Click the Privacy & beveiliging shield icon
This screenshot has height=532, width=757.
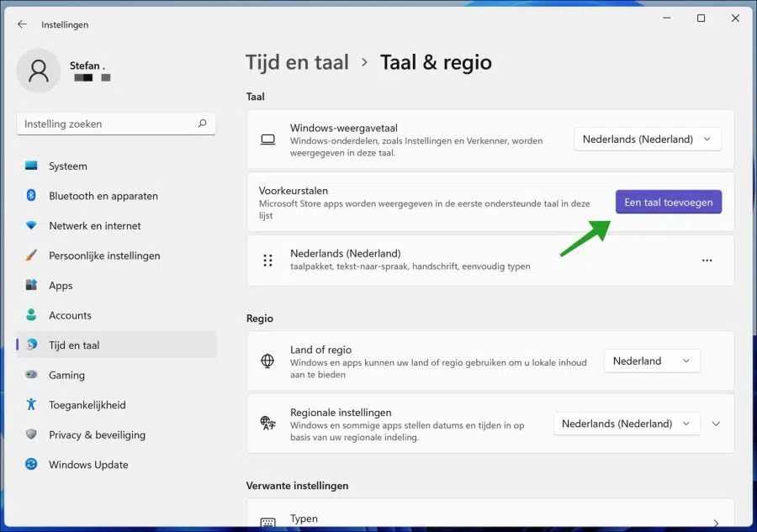[x=31, y=435]
